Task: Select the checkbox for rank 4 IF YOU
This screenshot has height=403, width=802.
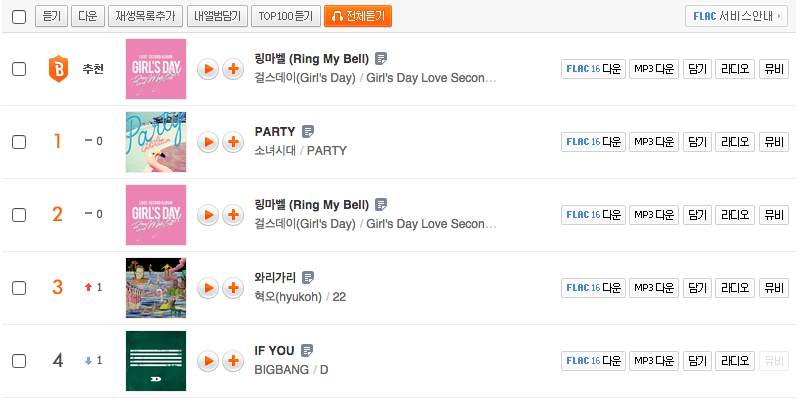Action: (19, 361)
